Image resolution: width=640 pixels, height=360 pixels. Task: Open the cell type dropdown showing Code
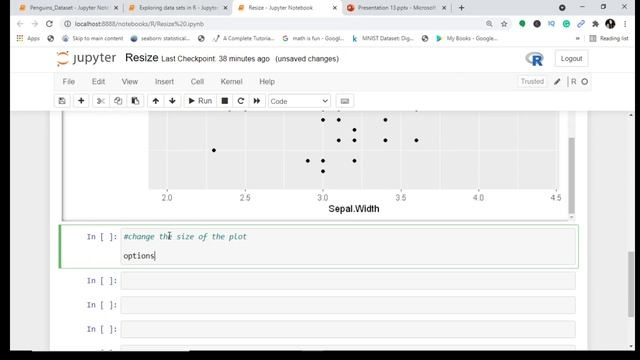pyautogui.click(x=299, y=101)
